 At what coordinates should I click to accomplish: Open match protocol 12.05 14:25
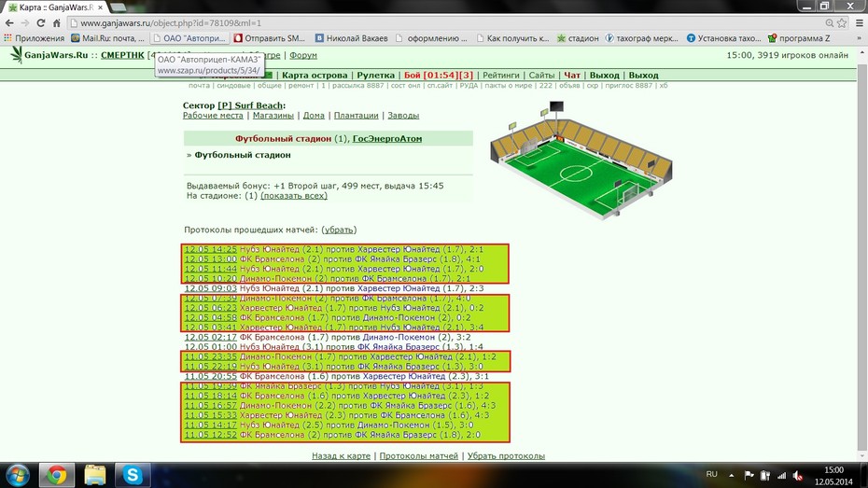210,249
